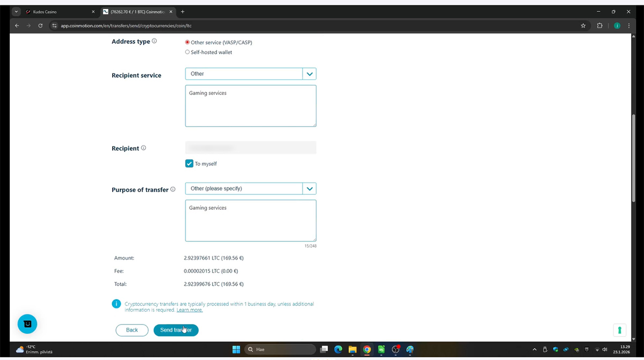Expand the Recipient service dropdown
This screenshot has height=360, width=644.
coord(309,74)
